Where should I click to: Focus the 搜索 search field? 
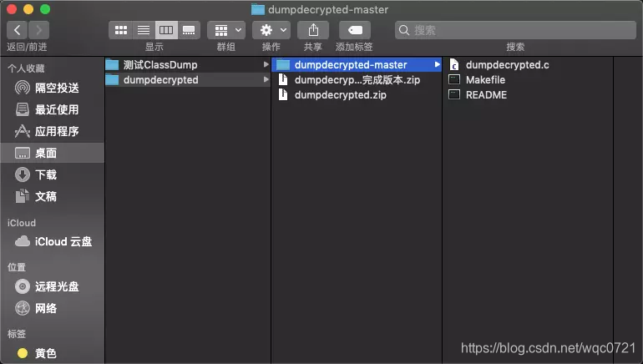pyautogui.click(x=515, y=30)
